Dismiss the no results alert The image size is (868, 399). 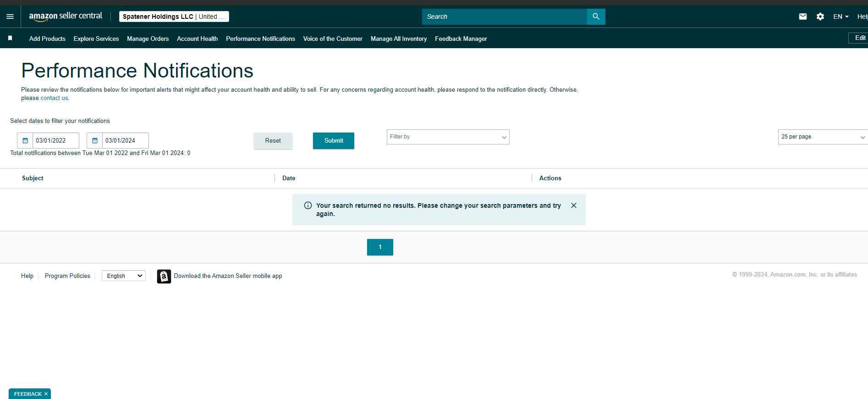[574, 205]
